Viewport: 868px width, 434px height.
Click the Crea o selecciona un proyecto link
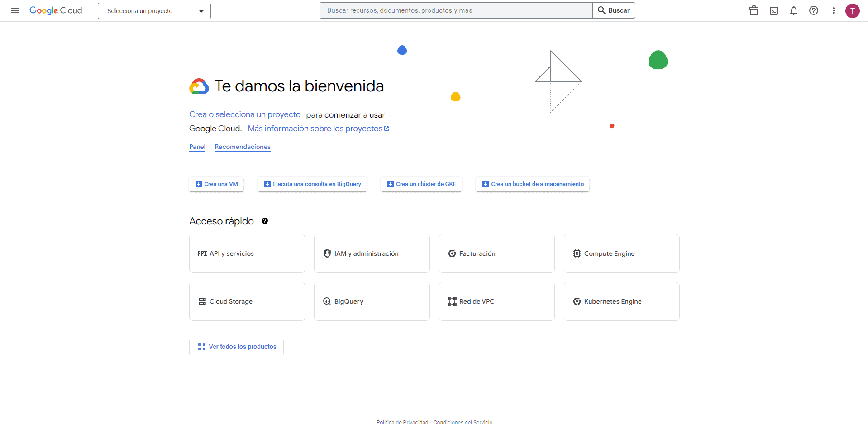[245, 114]
